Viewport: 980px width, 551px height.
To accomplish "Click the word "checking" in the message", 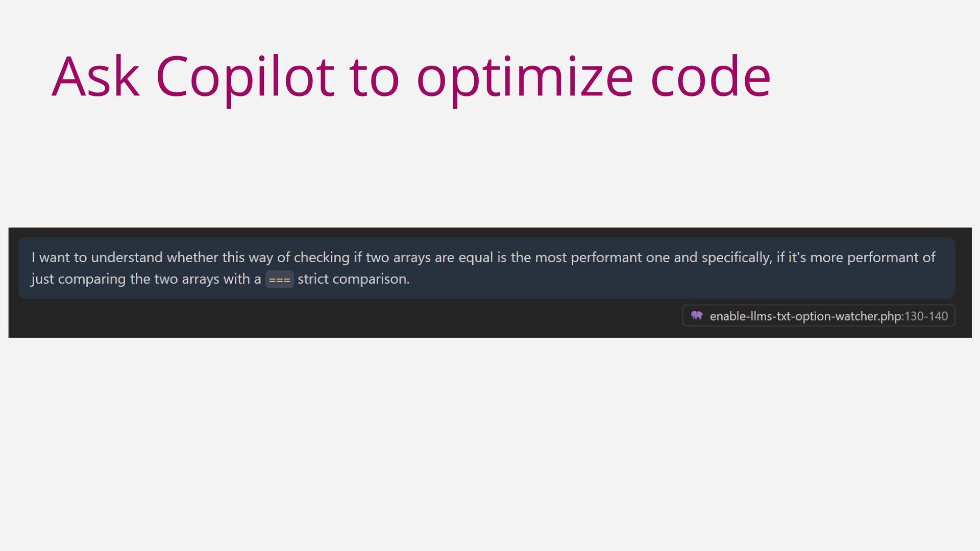I will point(322,257).
